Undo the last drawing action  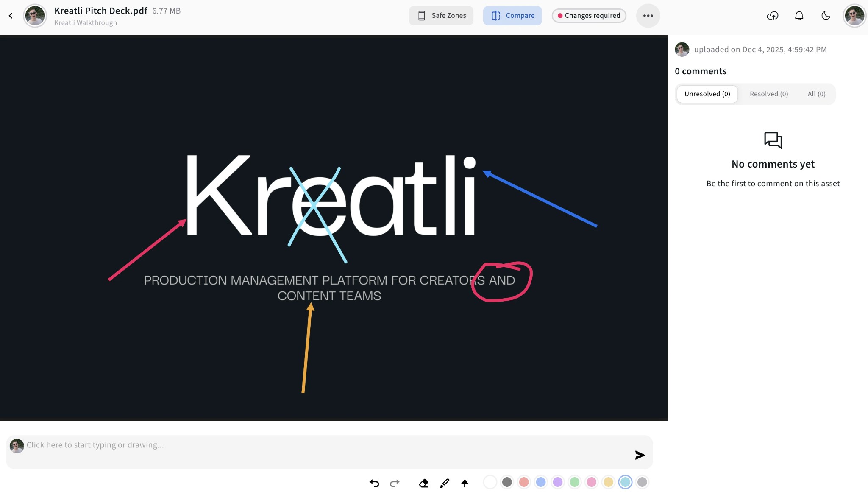(373, 483)
